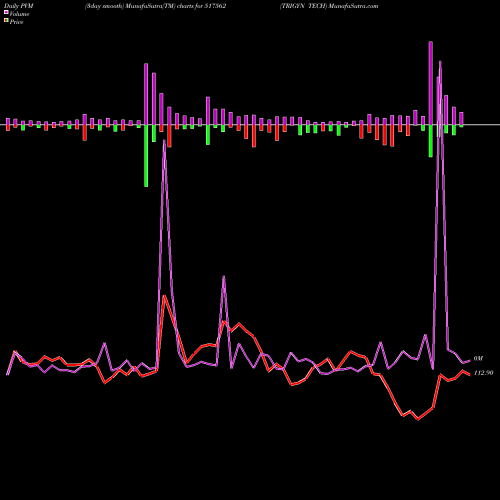Click the '(3day smooth) MunafaSutra(TM) charts for 517562' text
500x500 pixels.
point(155,6)
